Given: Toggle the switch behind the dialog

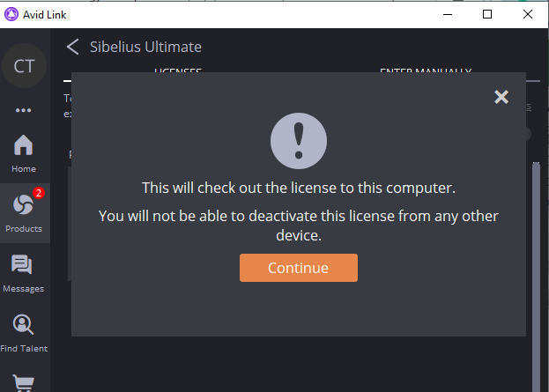Looking at the screenshot, I should (x=526, y=133).
